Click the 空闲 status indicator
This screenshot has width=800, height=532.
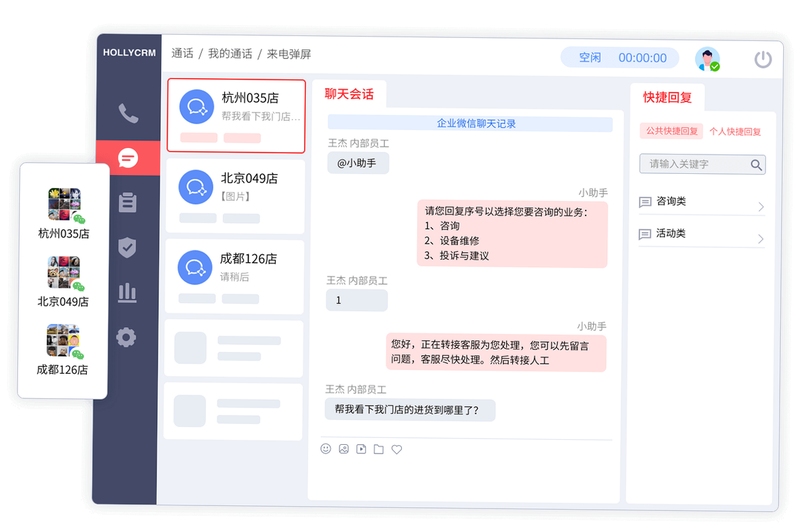click(x=590, y=58)
